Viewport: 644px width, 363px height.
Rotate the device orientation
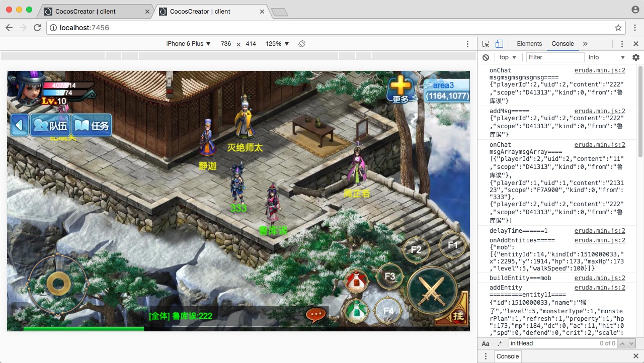click(x=302, y=44)
